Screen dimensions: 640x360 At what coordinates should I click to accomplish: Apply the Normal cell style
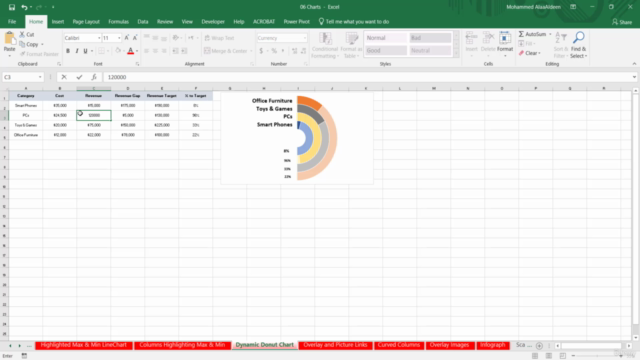[386, 38]
